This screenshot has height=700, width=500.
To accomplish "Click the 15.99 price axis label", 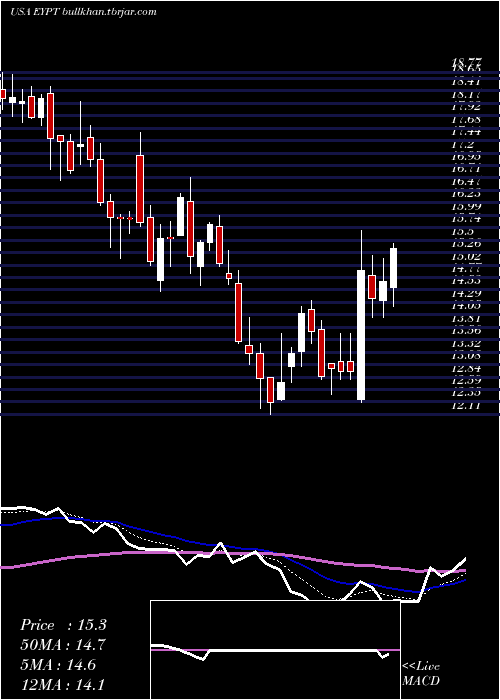I will coord(466,207).
